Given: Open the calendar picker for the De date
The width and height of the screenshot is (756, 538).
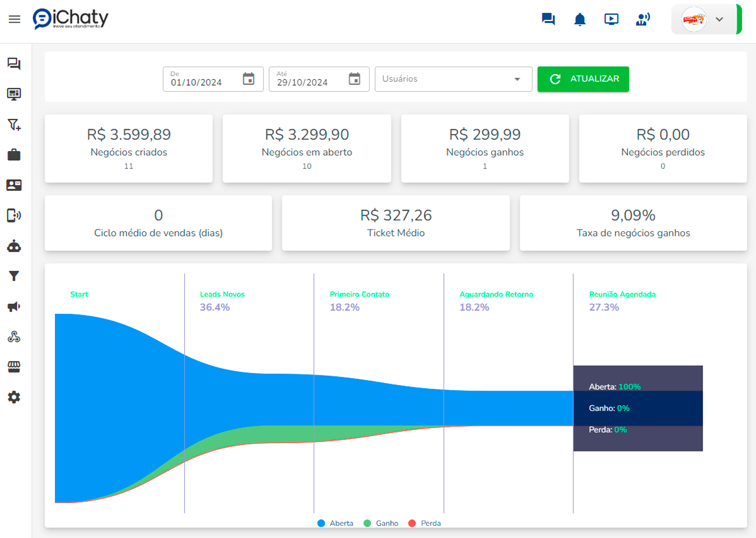Looking at the screenshot, I should [x=249, y=79].
